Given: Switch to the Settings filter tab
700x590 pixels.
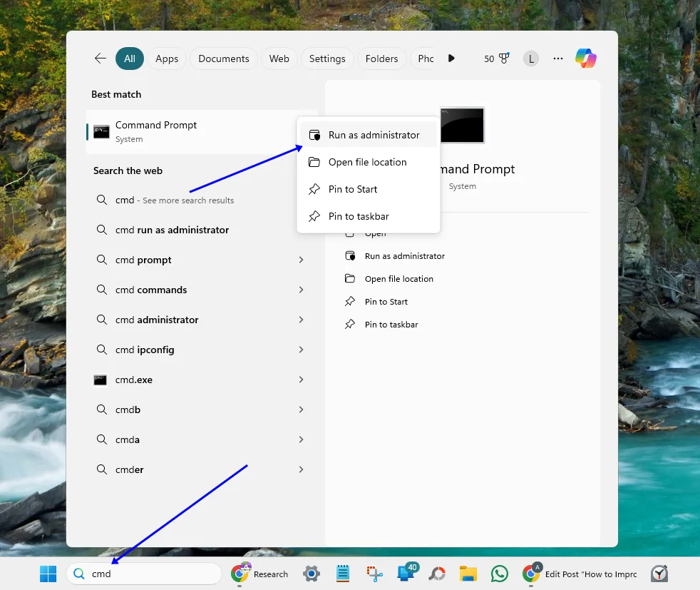Looking at the screenshot, I should point(327,59).
